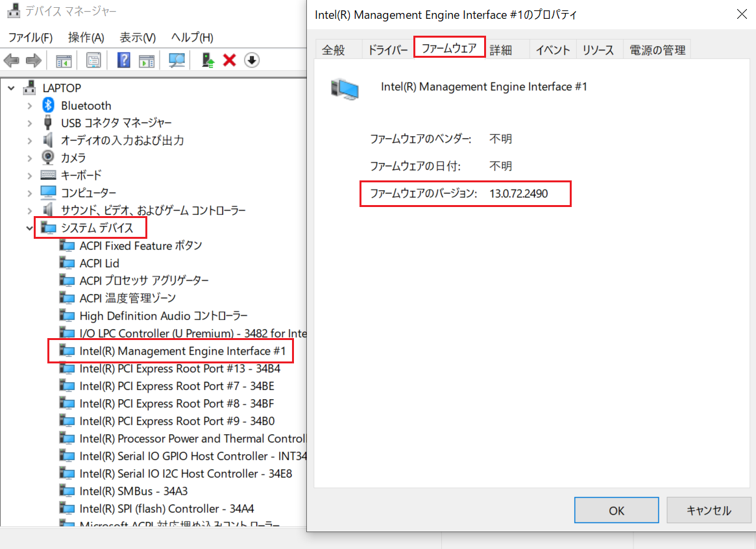Image resolution: width=756 pixels, height=549 pixels.
Task: Click the OK button
Action: [616, 510]
